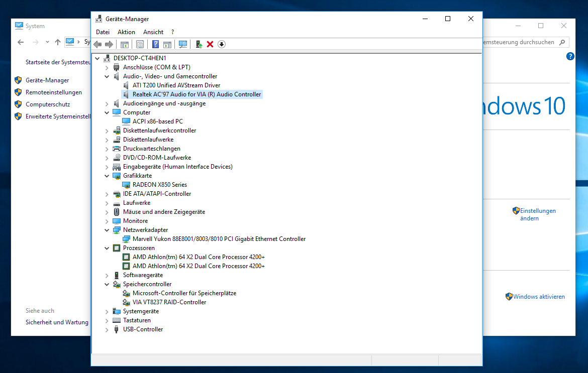Click Windows aktivieren link

pos(539,297)
